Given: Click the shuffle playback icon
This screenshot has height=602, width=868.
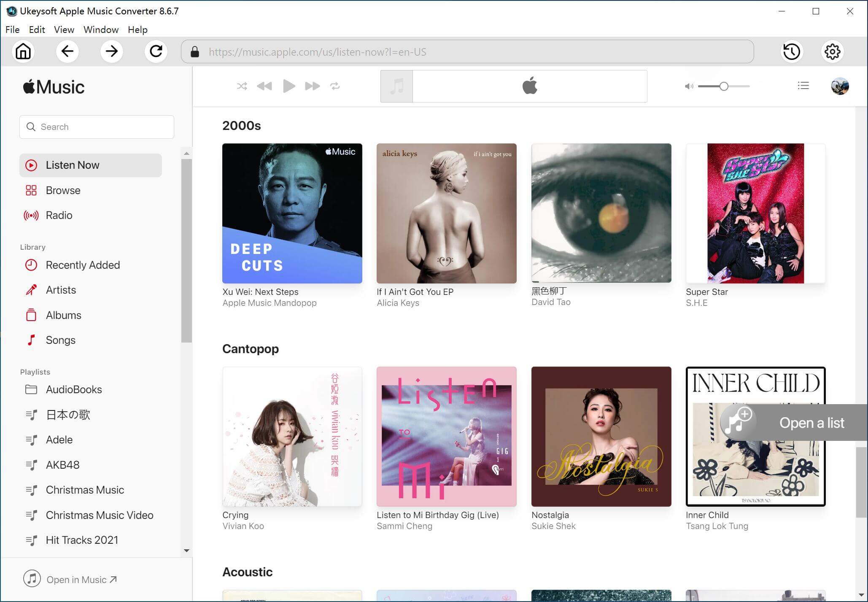Looking at the screenshot, I should click(242, 86).
